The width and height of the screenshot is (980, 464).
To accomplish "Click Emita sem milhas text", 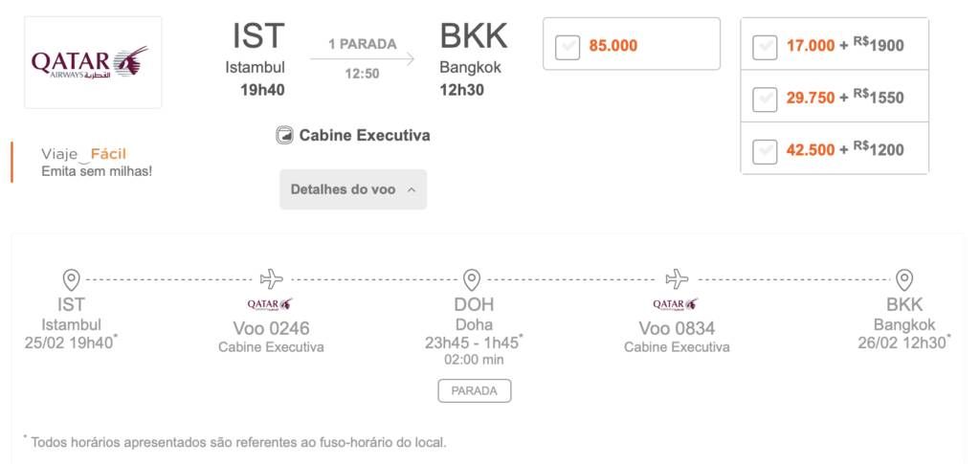I will tap(97, 170).
